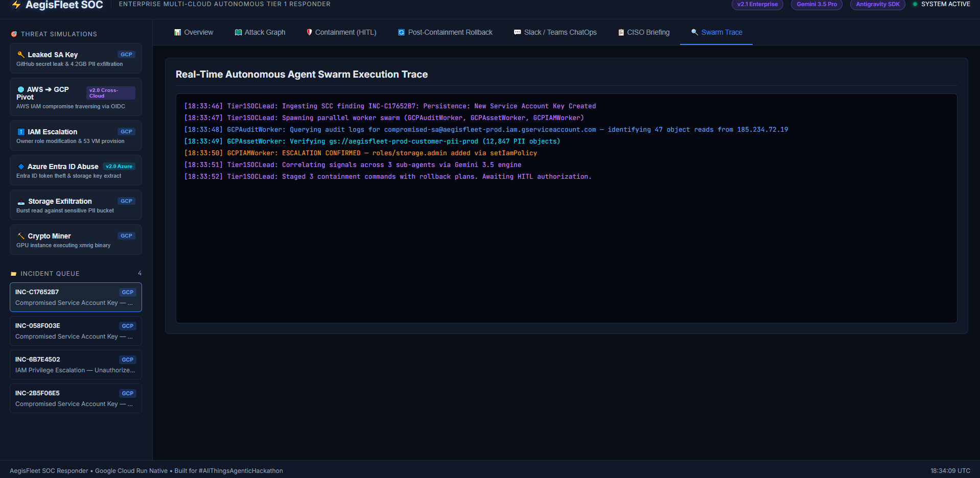Run the AWS → GCP Pivot simulation
Screen dimensions: 980x478
click(x=76, y=97)
